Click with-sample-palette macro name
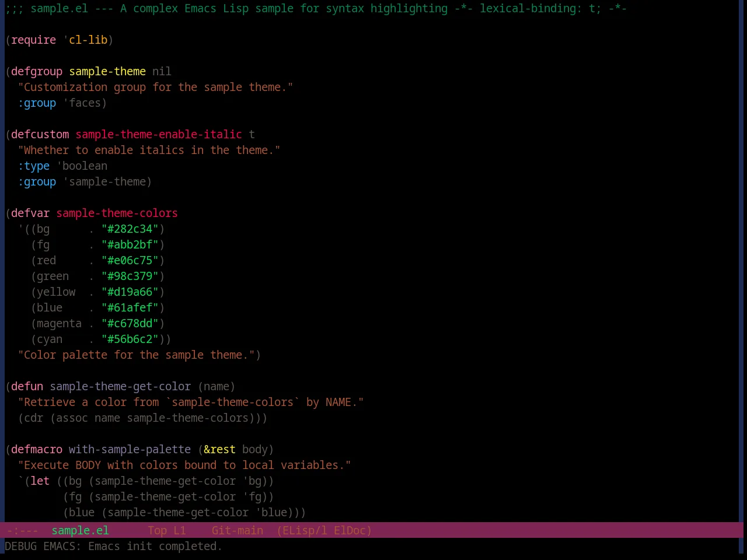The image size is (747, 560). pos(130,449)
